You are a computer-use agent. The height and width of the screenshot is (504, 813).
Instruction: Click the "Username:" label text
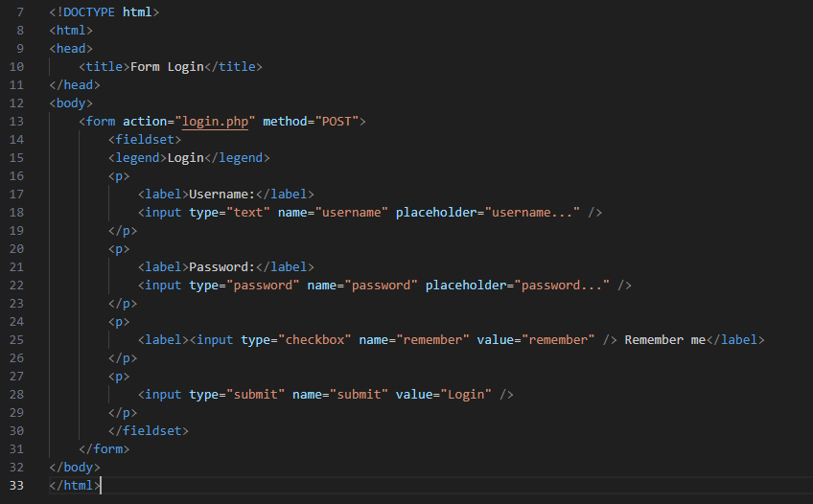pos(221,195)
